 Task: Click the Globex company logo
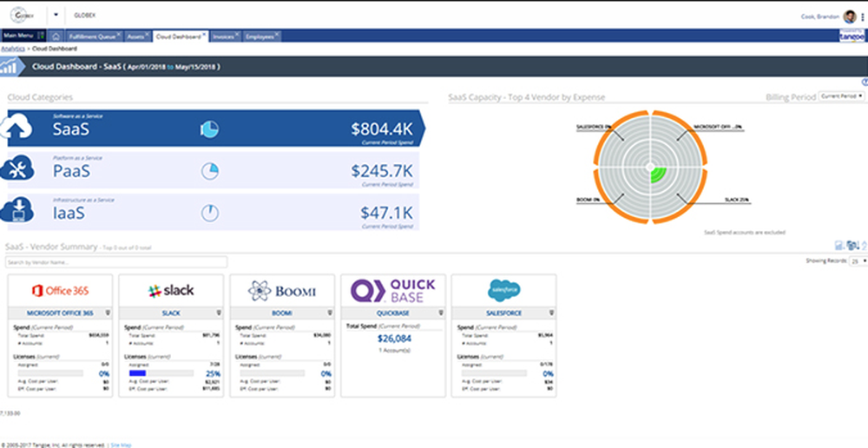tap(23, 15)
